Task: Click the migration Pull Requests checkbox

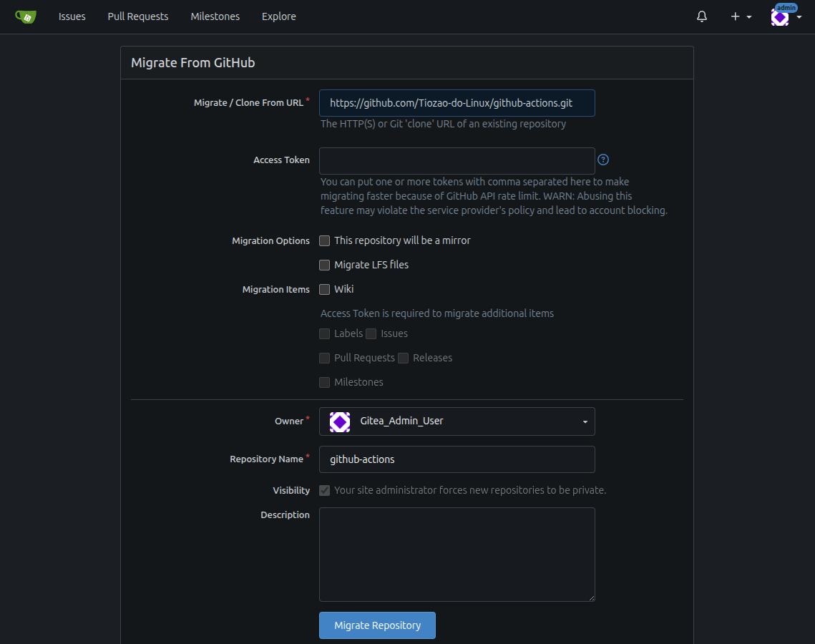Action: (324, 358)
